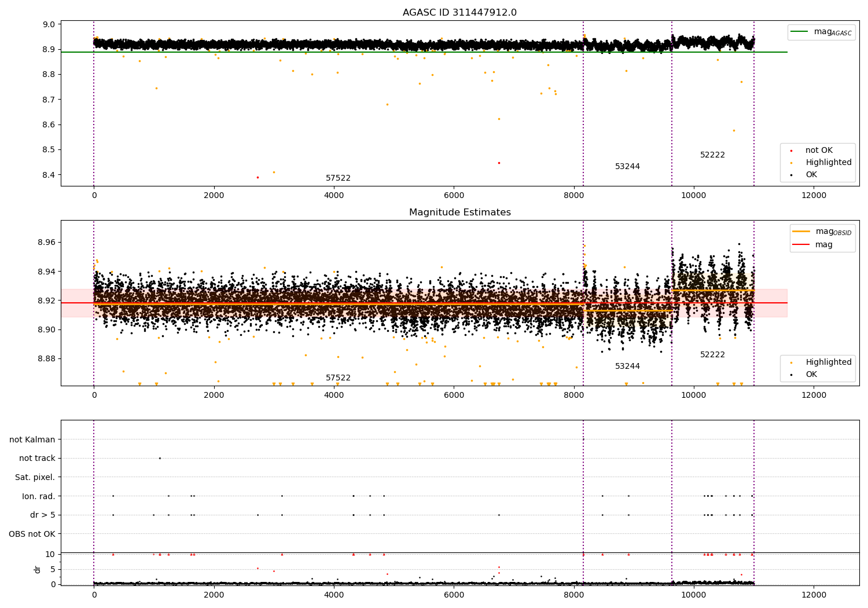Click '10000' x-axis tick of bottom plot
This screenshot has height=608, width=868.
[694, 595]
